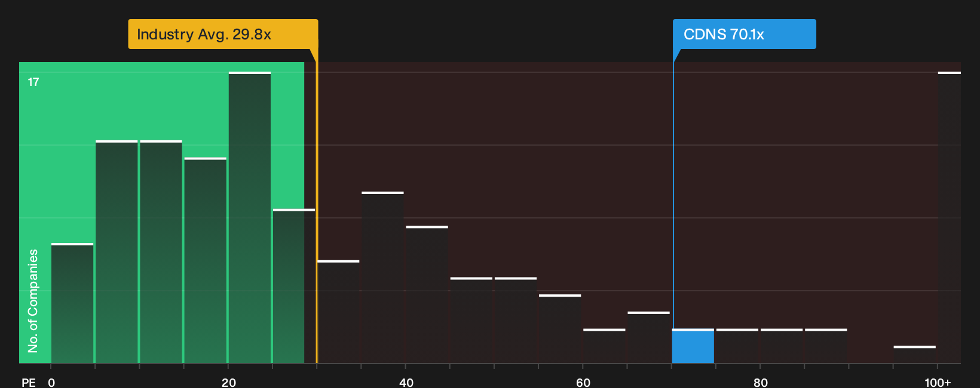Image resolution: width=980 pixels, height=388 pixels.
Task: Select the green bar for PE 0–5
Action: 72,303
